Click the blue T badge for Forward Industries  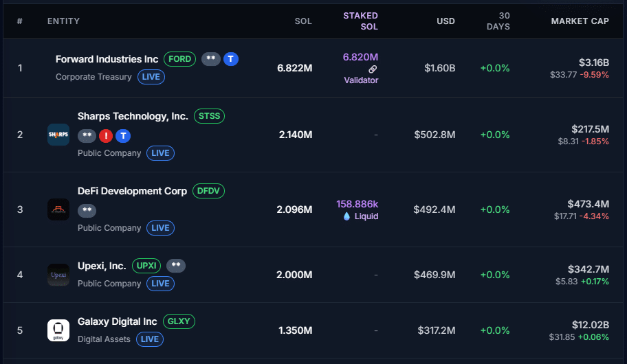pyautogui.click(x=231, y=59)
